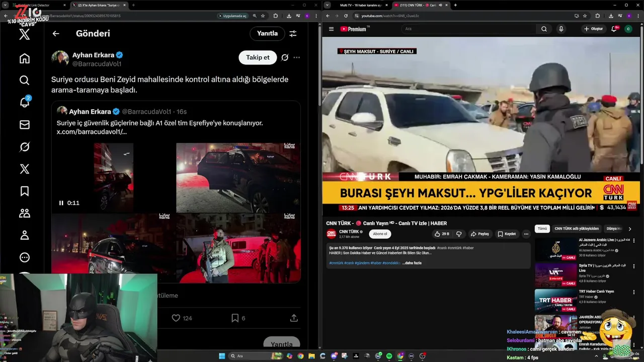Open YouTube account avatar menu

628,29
